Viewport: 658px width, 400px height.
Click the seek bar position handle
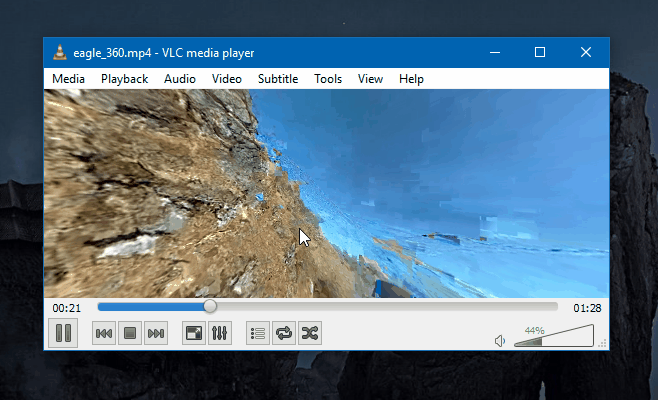pyautogui.click(x=210, y=307)
